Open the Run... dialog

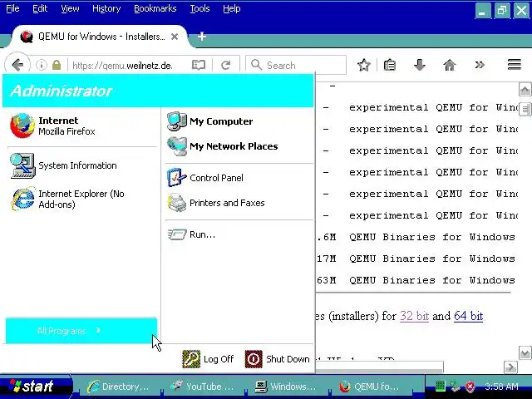(239, 234)
